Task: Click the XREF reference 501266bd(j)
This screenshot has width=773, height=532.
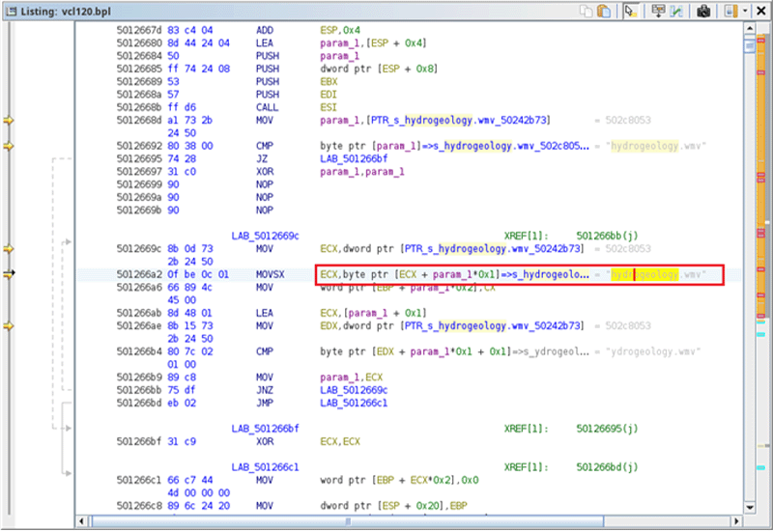Action: (607, 467)
